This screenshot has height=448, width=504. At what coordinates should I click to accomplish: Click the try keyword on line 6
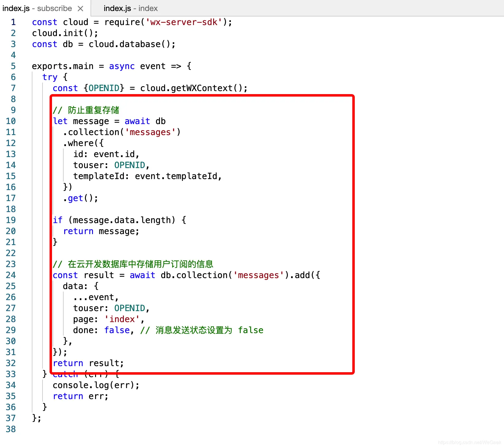point(50,77)
